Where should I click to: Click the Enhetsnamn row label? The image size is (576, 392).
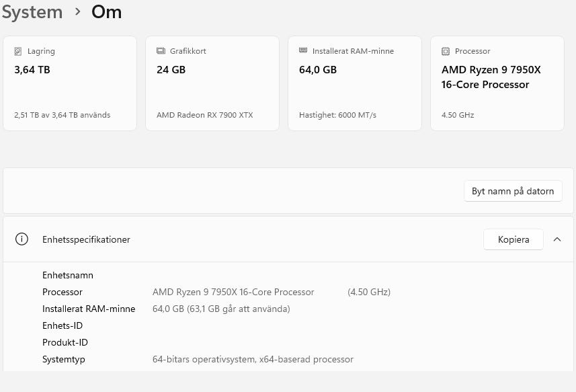(68, 275)
